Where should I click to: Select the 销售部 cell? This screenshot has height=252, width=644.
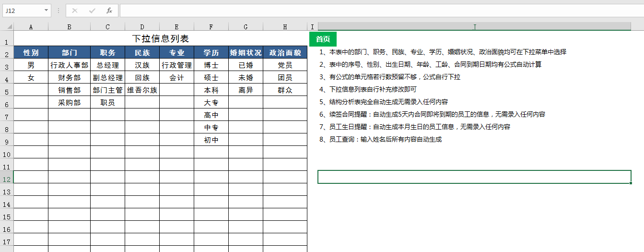70,90
